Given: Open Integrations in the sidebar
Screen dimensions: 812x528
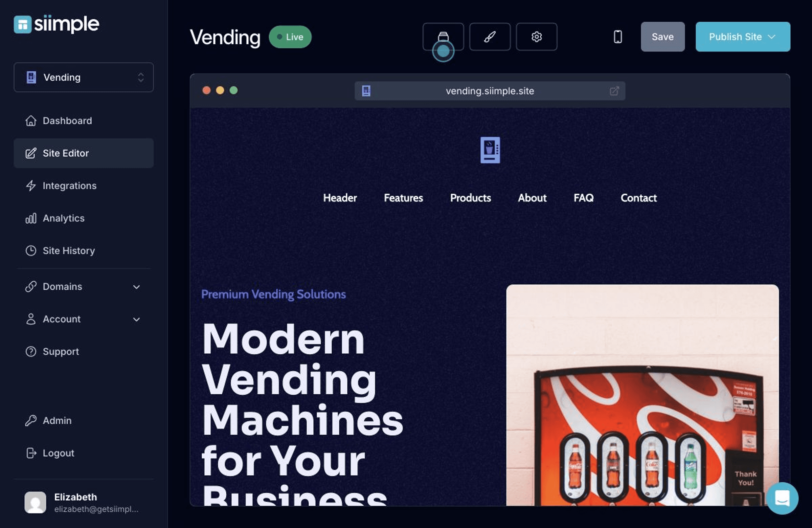Looking at the screenshot, I should click(x=84, y=185).
